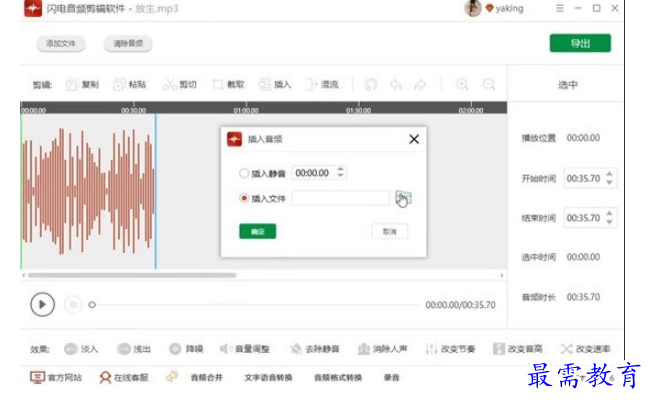Click the scrollbar right arrow
The height and width of the screenshot is (407, 649).
tap(502, 275)
